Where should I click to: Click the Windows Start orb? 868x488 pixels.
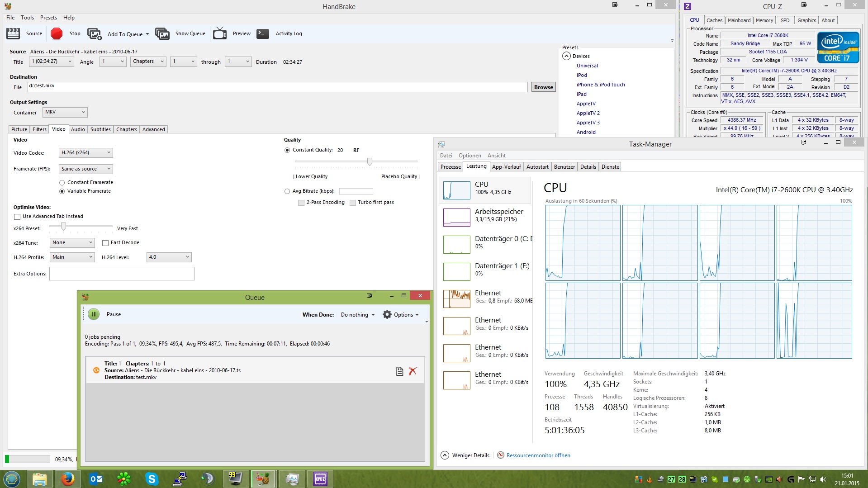click(x=12, y=479)
